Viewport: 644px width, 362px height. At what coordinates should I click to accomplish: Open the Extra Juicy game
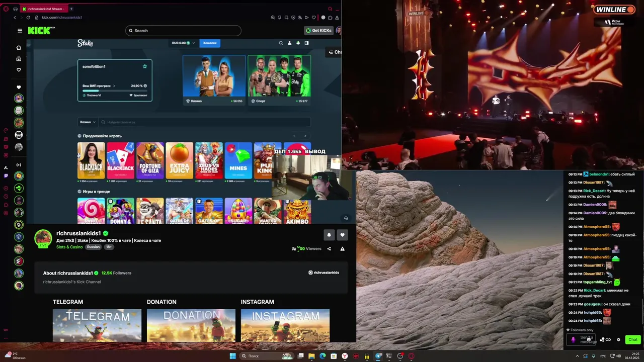[180, 160]
